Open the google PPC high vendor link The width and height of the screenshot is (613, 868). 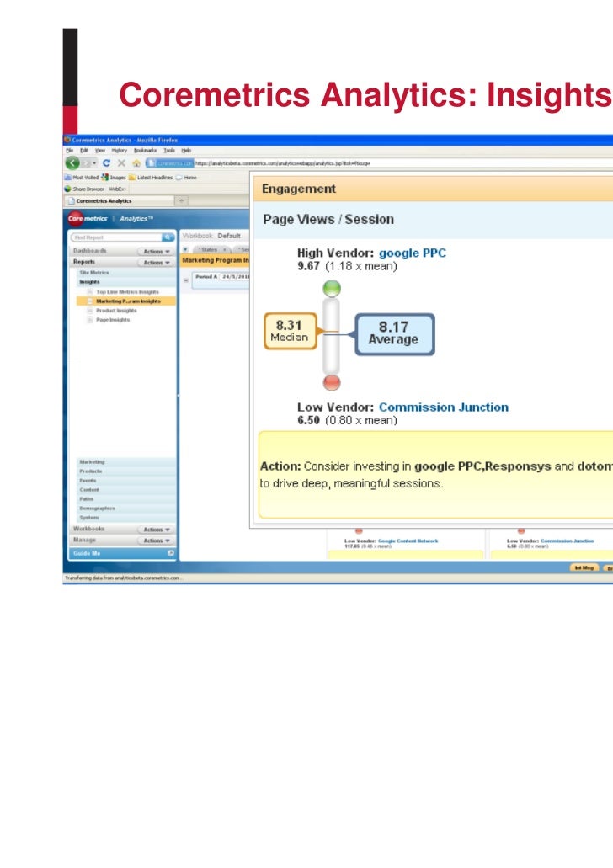point(412,253)
